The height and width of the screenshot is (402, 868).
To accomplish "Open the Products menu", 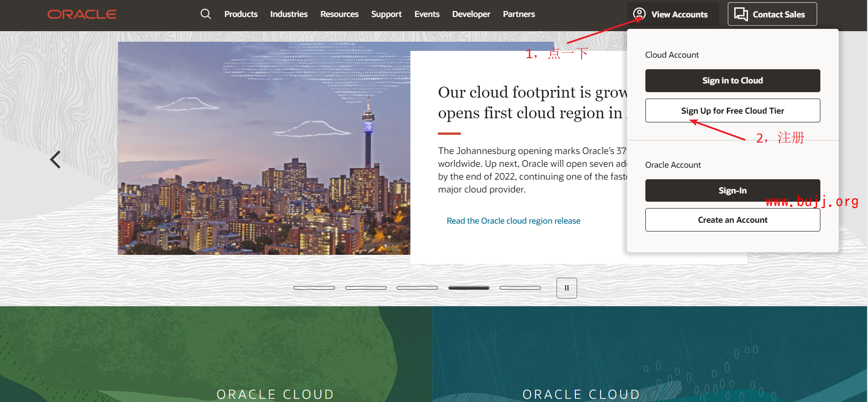I will click(241, 14).
